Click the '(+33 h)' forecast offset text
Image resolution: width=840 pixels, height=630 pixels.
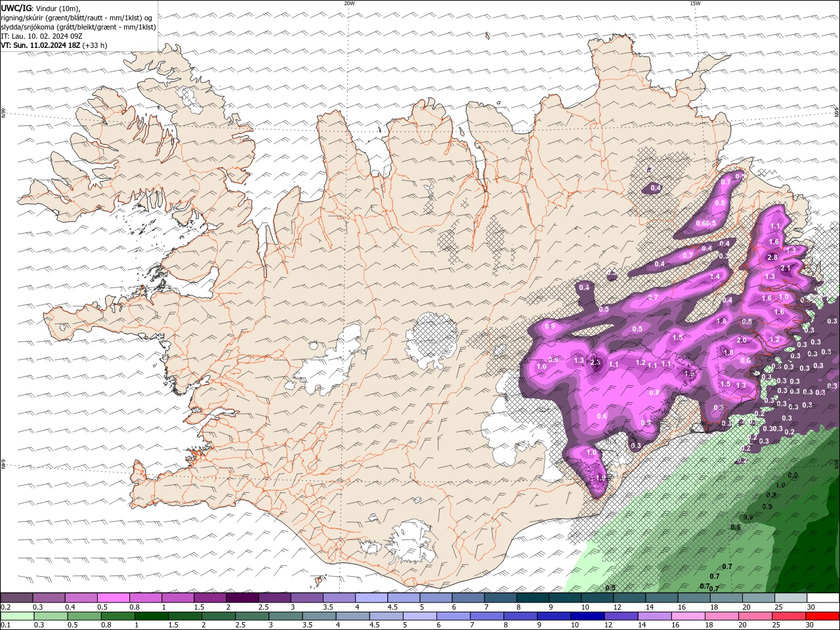95,45
